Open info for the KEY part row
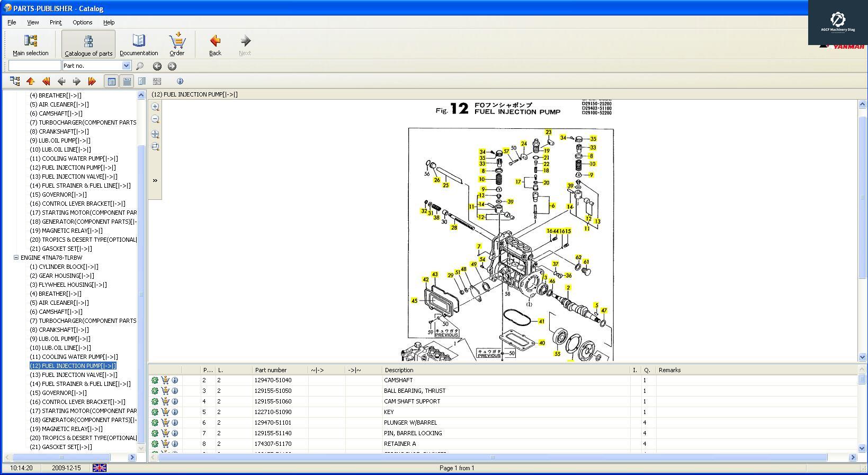The width and height of the screenshot is (868, 475). pyautogui.click(x=175, y=412)
